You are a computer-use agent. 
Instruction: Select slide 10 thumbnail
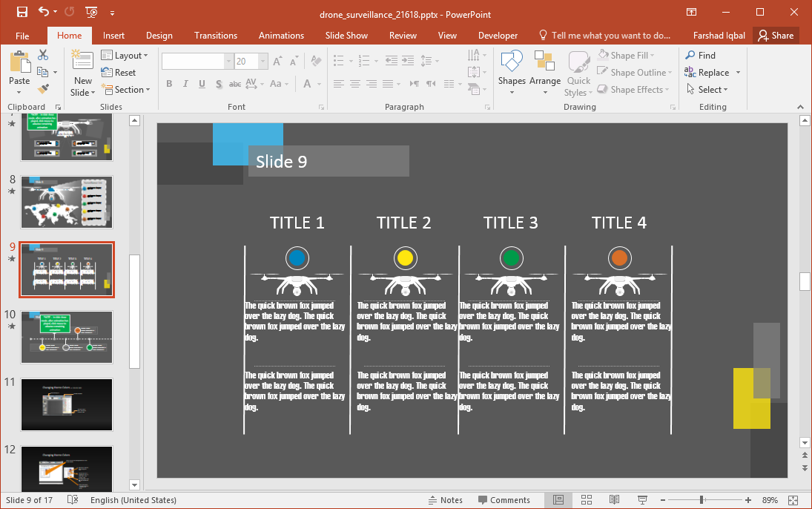tap(67, 337)
